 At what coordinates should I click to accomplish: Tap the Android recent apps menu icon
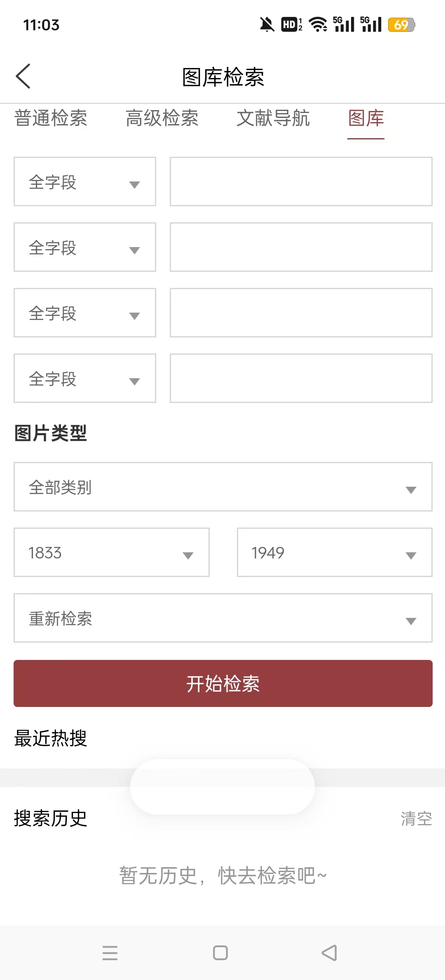coord(110,953)
